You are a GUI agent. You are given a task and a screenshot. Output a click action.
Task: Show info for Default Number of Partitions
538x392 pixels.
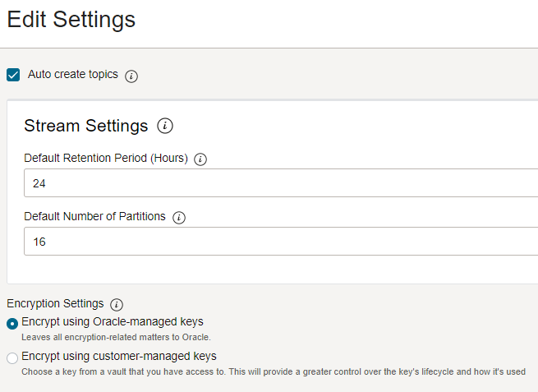click(179, 218)
